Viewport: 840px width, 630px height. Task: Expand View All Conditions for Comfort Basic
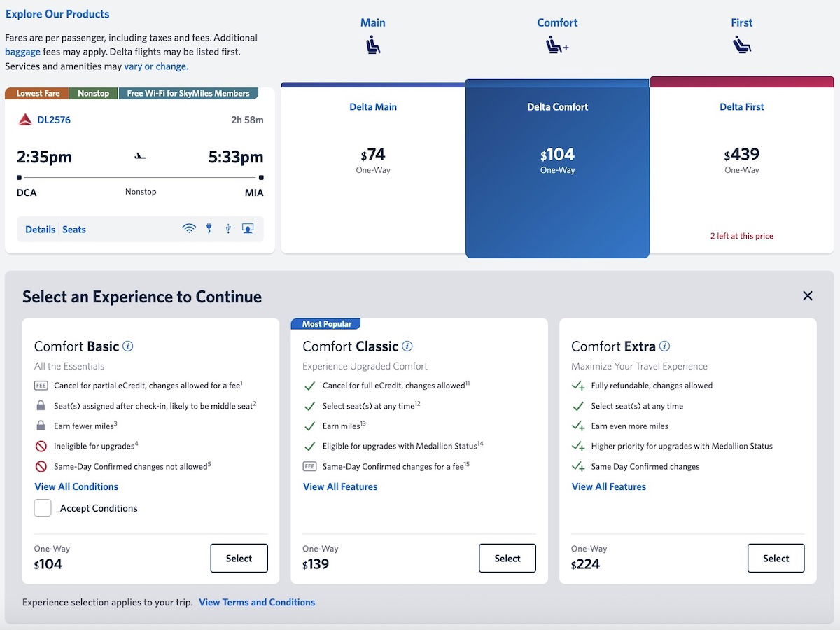pos(76,486)
